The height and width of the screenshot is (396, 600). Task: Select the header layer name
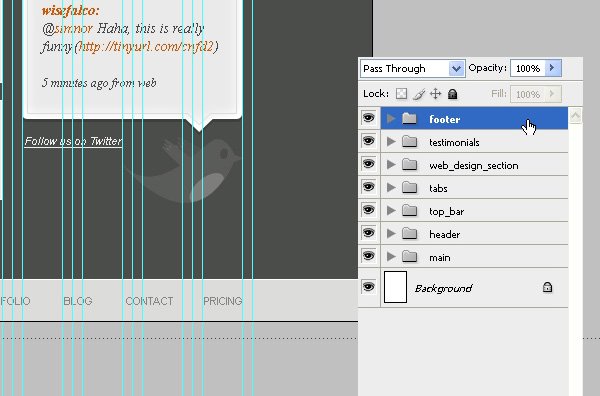coord(444,235)
